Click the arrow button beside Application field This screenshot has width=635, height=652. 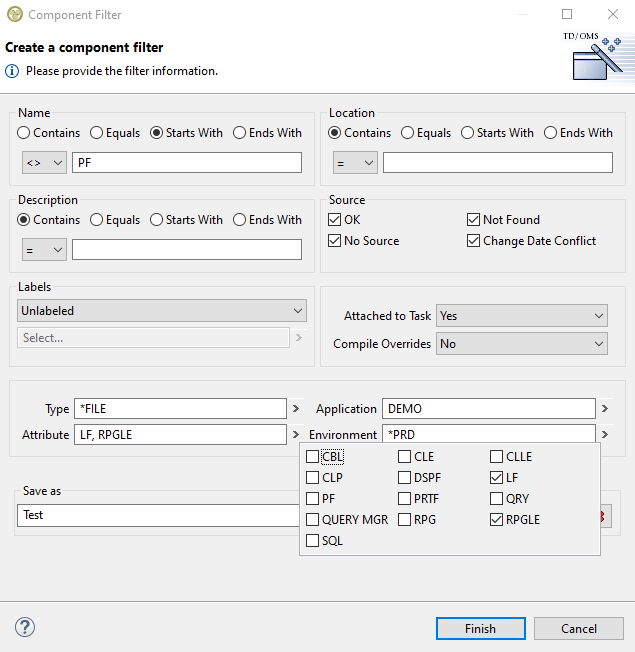(604, 409)
